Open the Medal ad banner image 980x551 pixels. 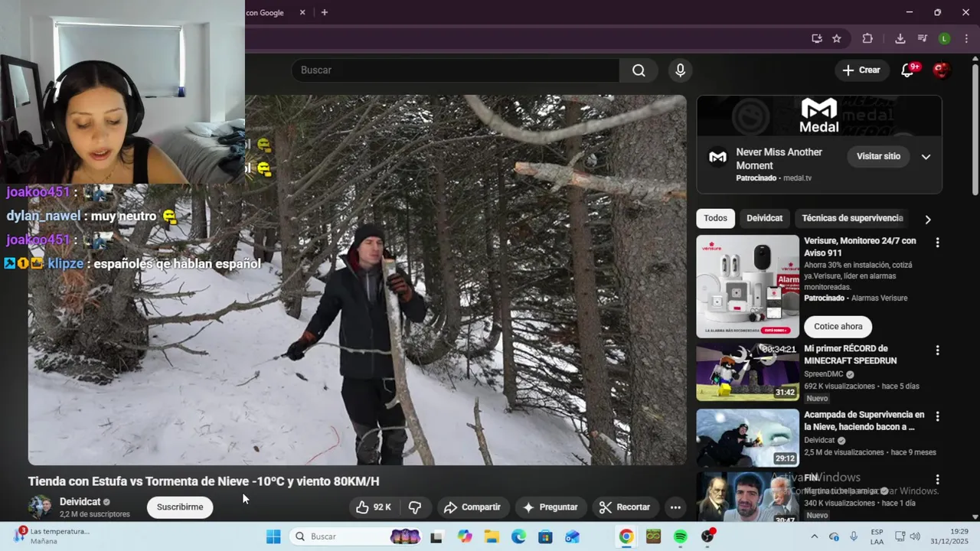(x=819, y=116)
